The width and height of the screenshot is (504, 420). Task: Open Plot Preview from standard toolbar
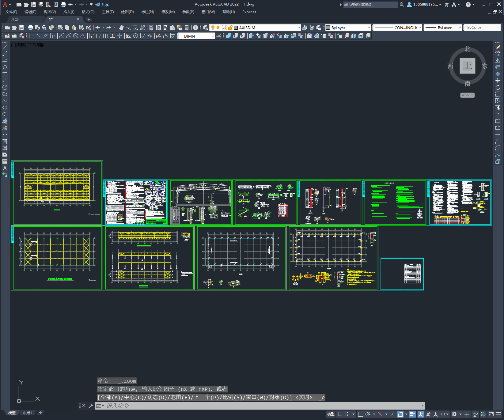click(37, 28)
